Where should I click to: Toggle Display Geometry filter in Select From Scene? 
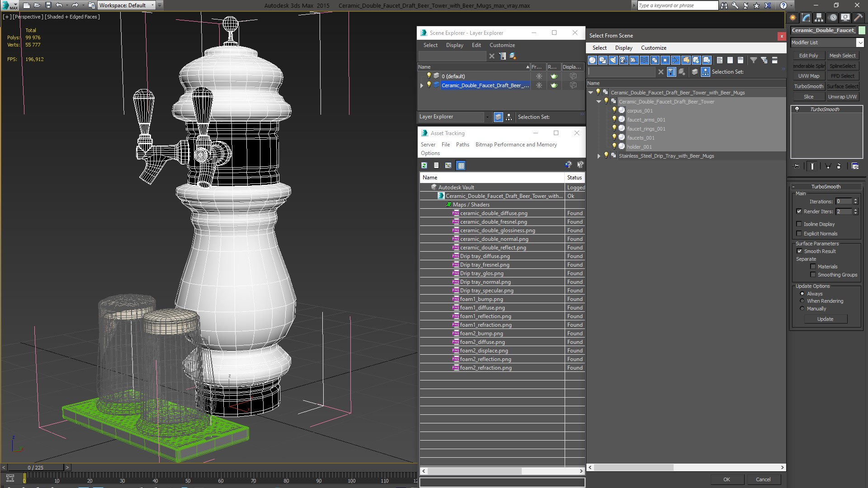pos(592,60)
